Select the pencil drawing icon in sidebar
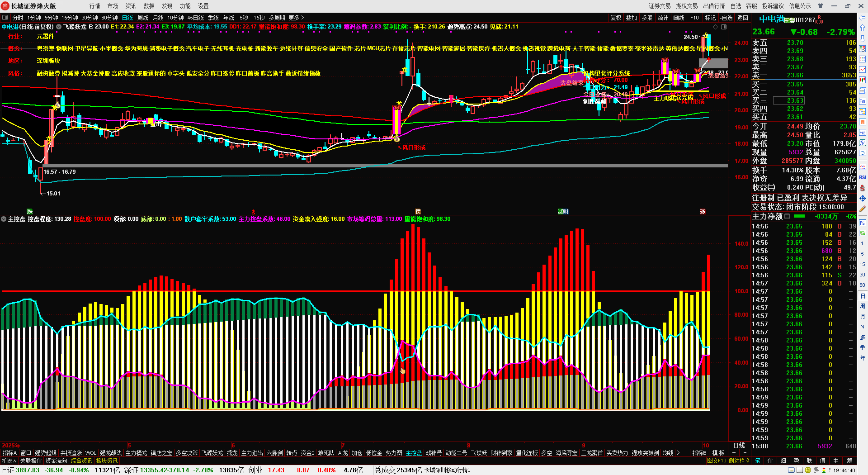This screenshot has width=868, height=475. tap(863, 209)
